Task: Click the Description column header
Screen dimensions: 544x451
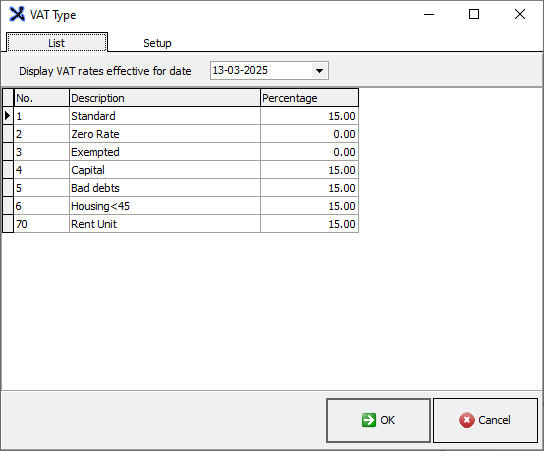Action: coord(165,98)
